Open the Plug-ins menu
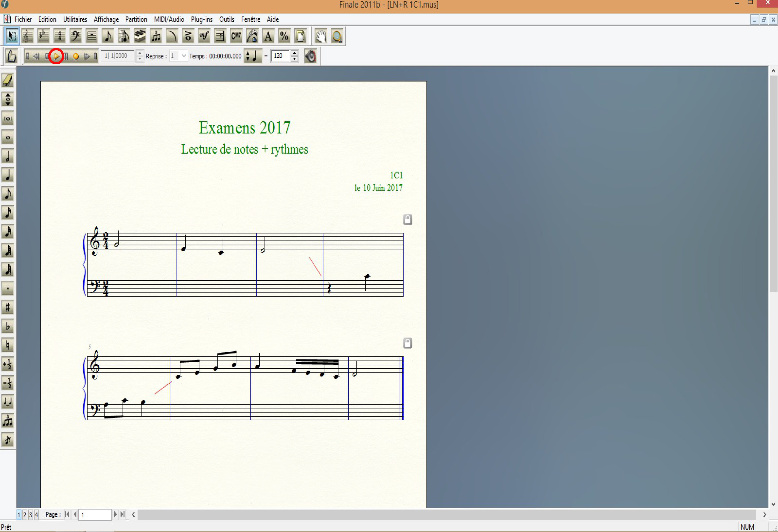The image size is (778, 532). pos(201,19)
